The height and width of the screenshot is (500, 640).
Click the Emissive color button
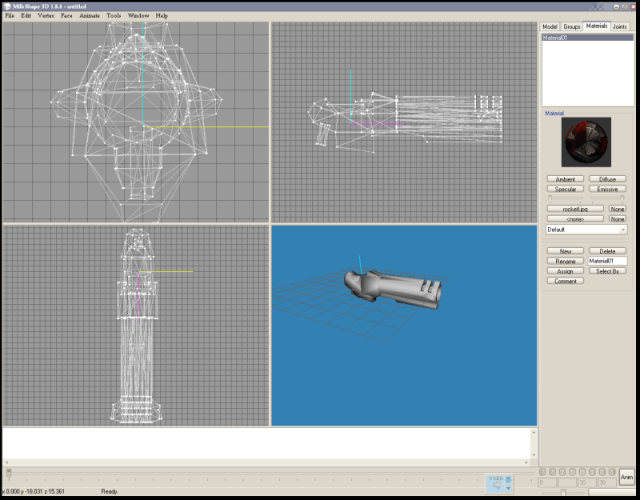pos(607,188)
